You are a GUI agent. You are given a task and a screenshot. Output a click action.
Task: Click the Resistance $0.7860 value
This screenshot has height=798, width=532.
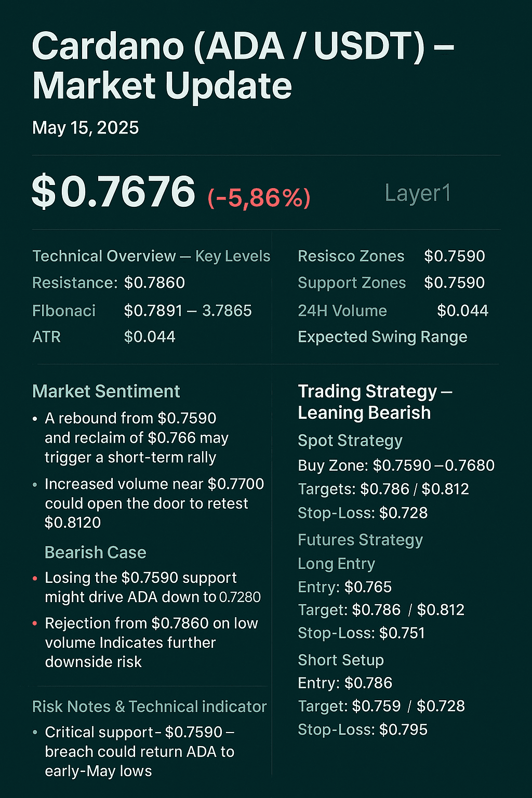154,283
